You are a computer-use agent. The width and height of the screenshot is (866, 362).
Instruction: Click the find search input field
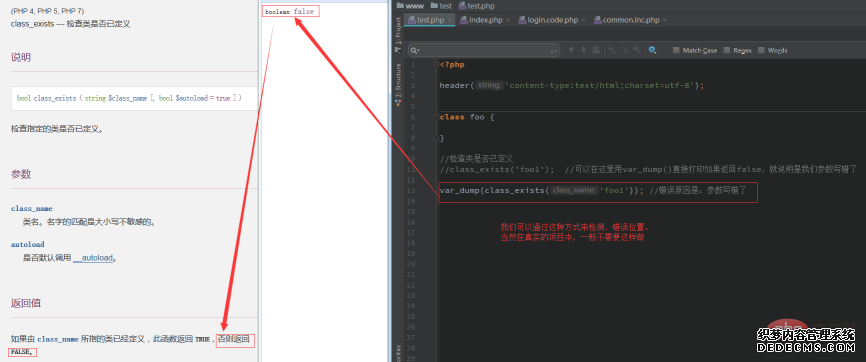click(484, 50)
